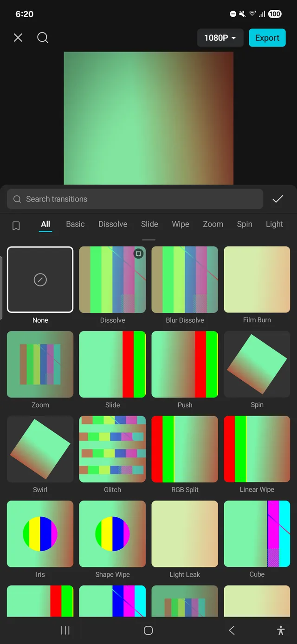Open the 1080P resolution dropdown
The width and height of the screenshot is (297, 644).
click(x=220, y=38)
